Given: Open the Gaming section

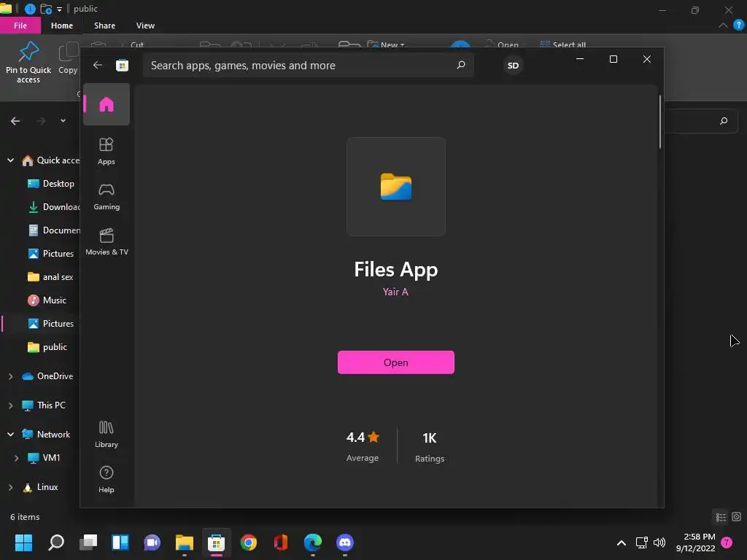Looking at the screenshot, I should coord(107,197).
